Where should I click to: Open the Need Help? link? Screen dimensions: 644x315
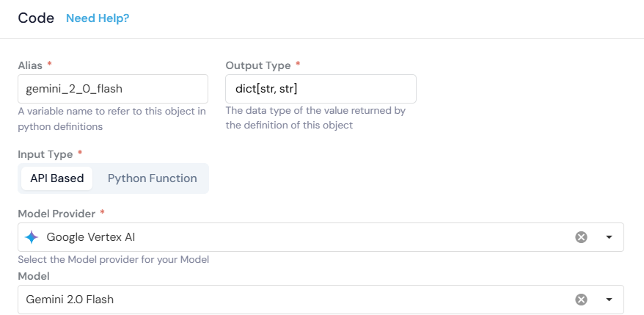[x=98, y=18]
